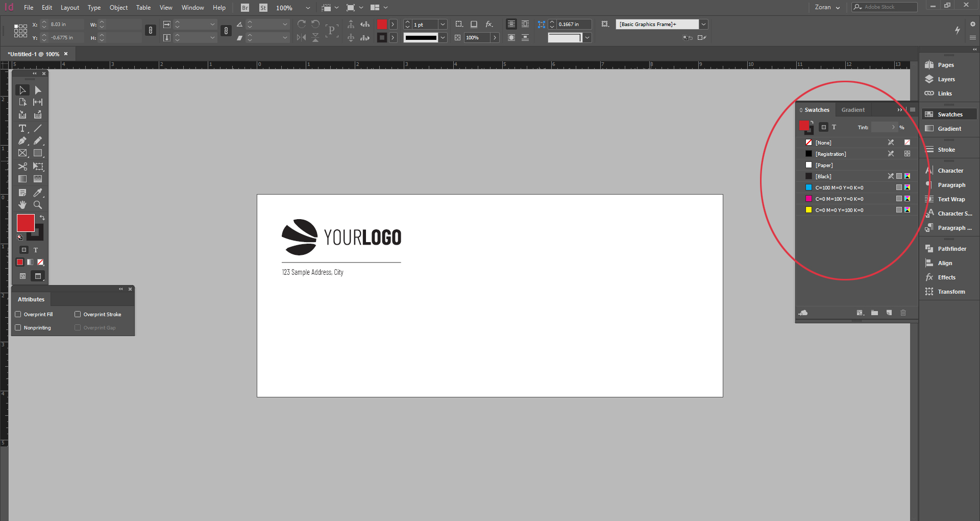Select the Gradient Feather tool
Screen dimensions: 980x521
[x=38, y=179]
